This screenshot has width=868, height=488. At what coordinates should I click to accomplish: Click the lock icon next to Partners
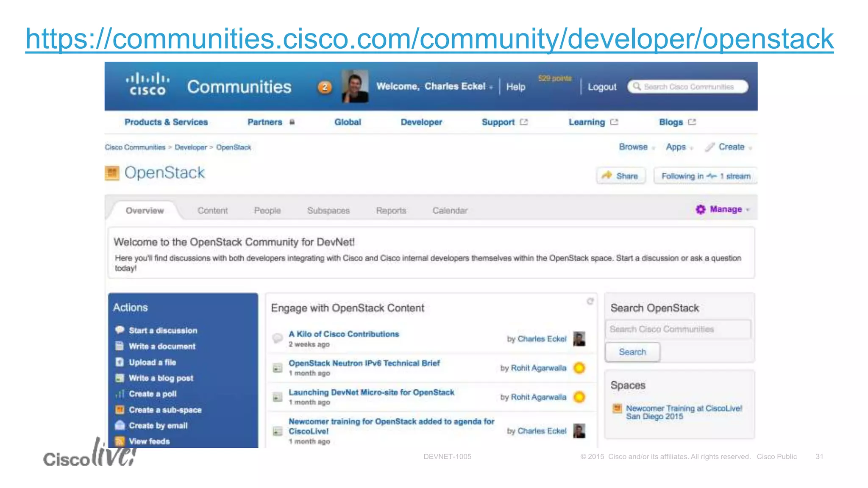pos(292,122)
